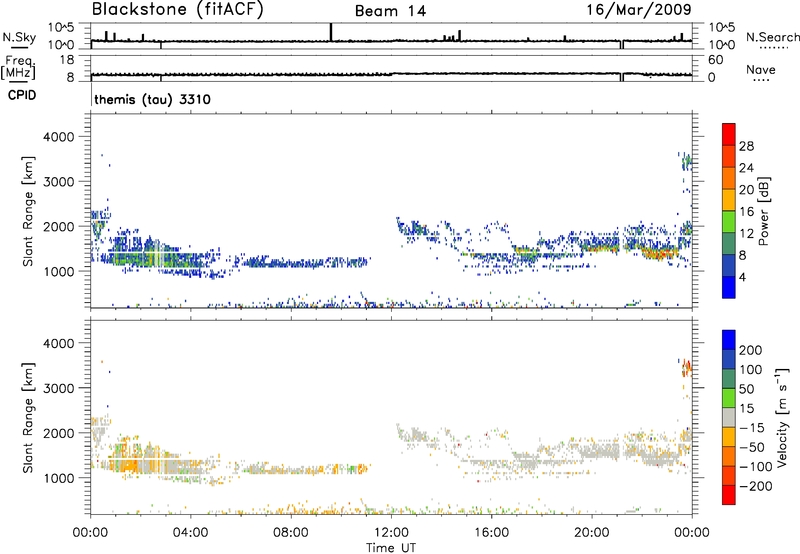Click the '20:00' time axis tick label

click(591, 533)
